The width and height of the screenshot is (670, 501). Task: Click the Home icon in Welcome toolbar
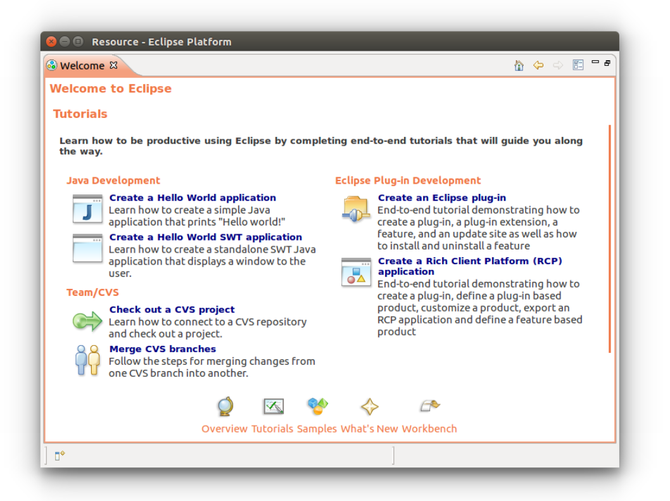point(519,65)
